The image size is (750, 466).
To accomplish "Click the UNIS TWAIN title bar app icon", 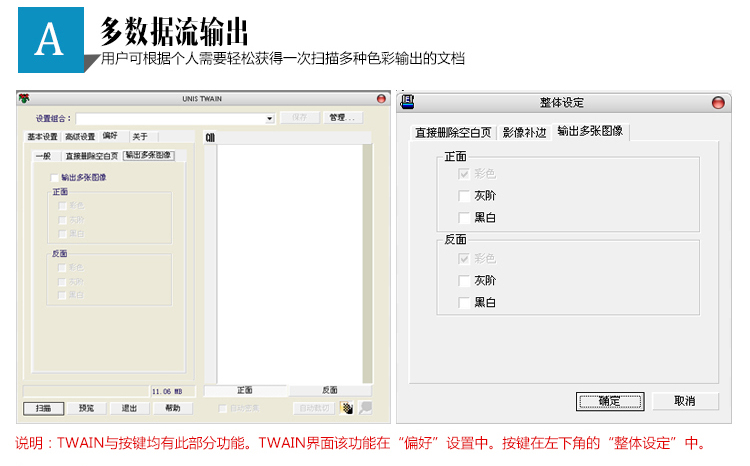I will [x=24, y=99].
